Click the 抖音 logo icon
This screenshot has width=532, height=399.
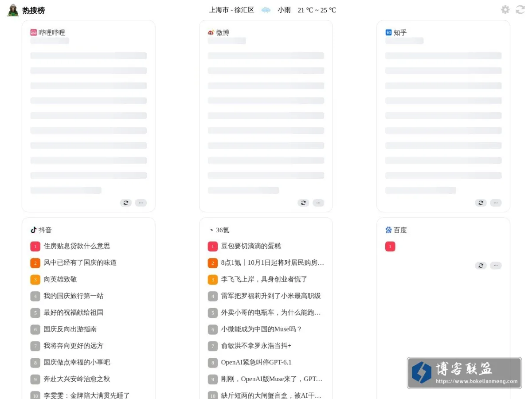click(x=34, y=230)
